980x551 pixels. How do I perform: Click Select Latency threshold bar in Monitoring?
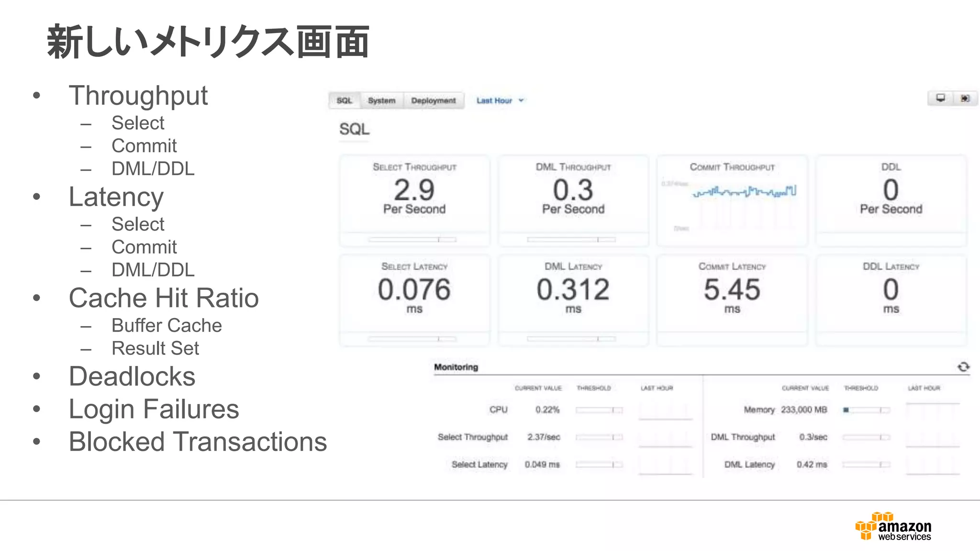click(x=599, y=464)
